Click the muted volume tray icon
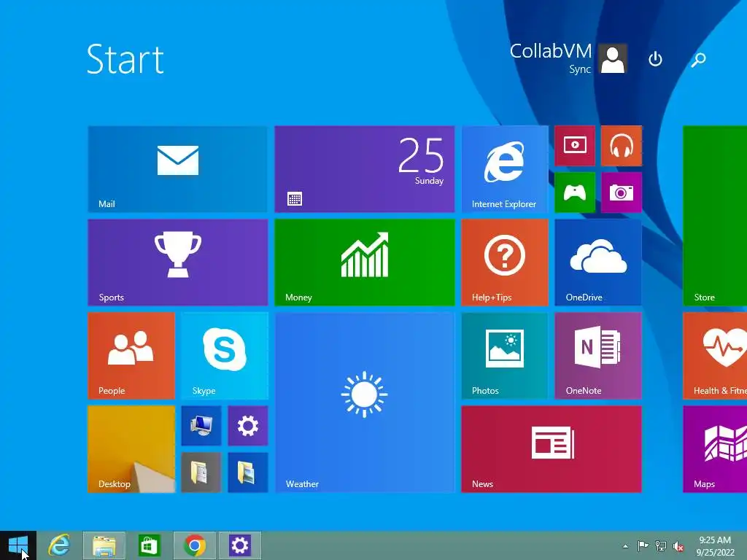 click(678, 546)
